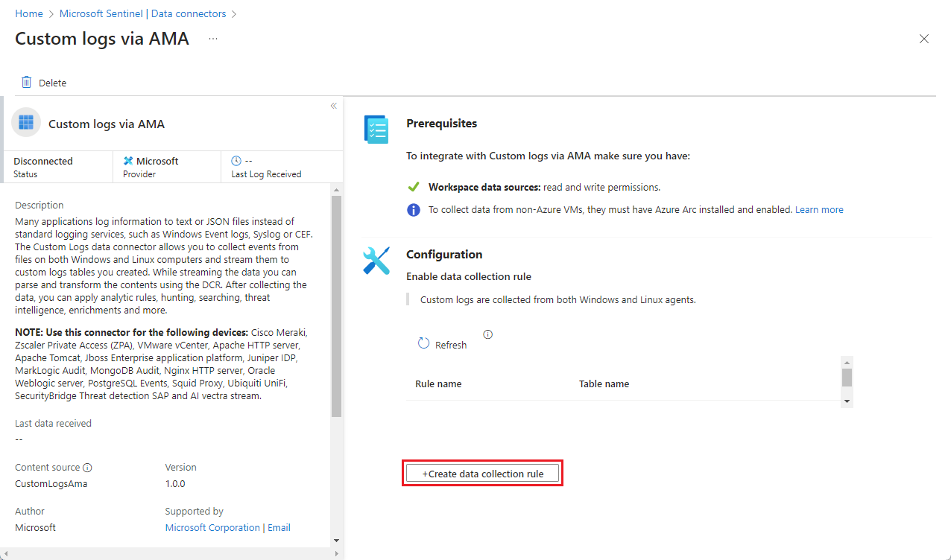Image resolution: width=951 pixels, height=560 pixels.
Task: Refresh the data collection rules list
Action: point(442,344)
